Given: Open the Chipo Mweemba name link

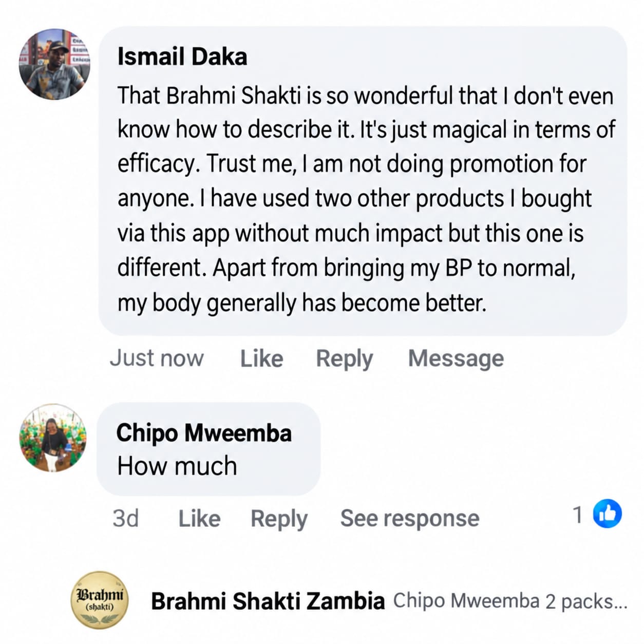Looking at the screenshot, I should coord(204,432).
